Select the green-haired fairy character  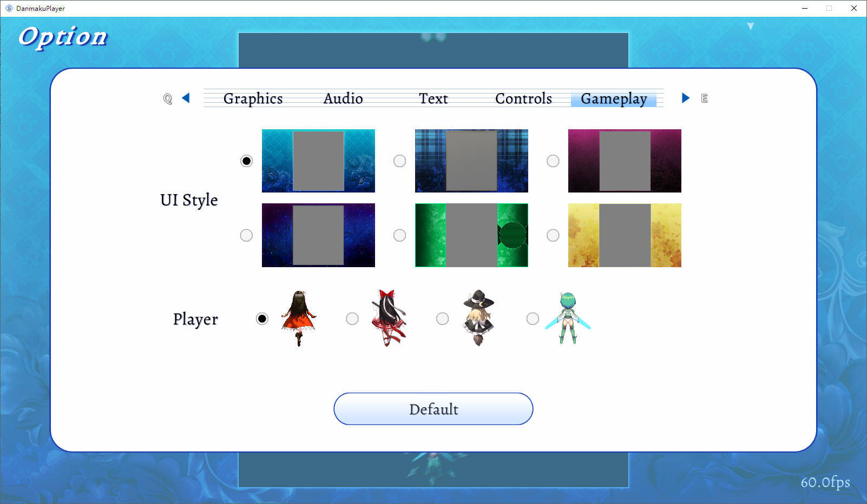(568, 319)
